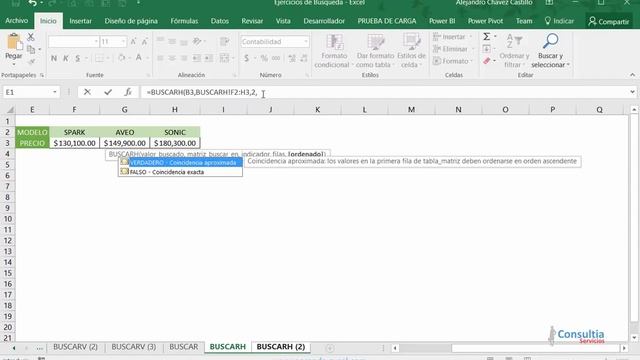This screenshot has width=640, height=360.
Task: Confirm the formula with the checkmark icon
Action: tap(108, 92)
